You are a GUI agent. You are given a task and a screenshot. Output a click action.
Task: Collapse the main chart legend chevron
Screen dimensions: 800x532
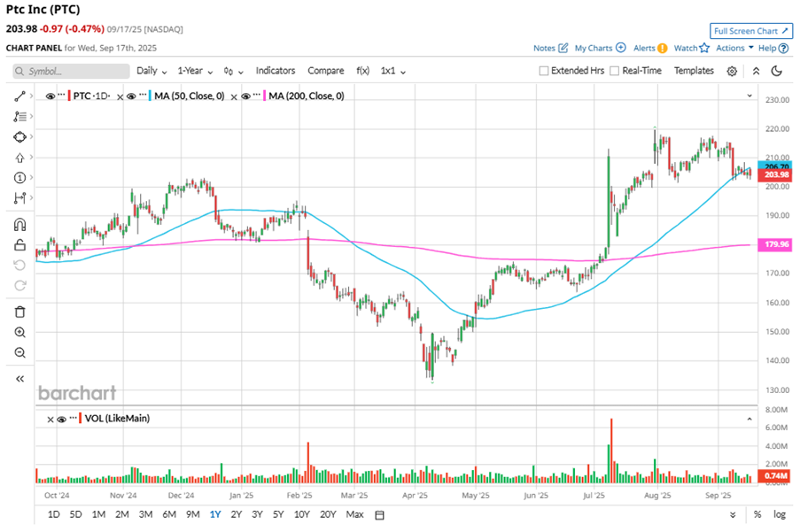pos(750,96)
